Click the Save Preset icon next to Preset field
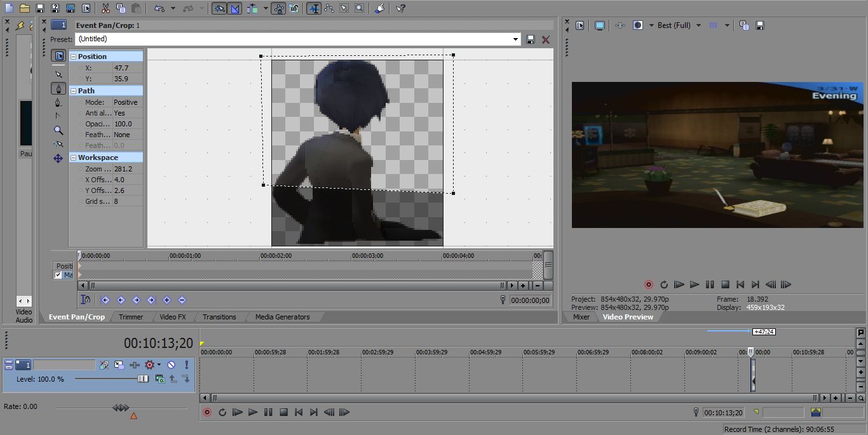Image resolution: width=868 pixels, height=435 pixels. [x=531, y=39]
